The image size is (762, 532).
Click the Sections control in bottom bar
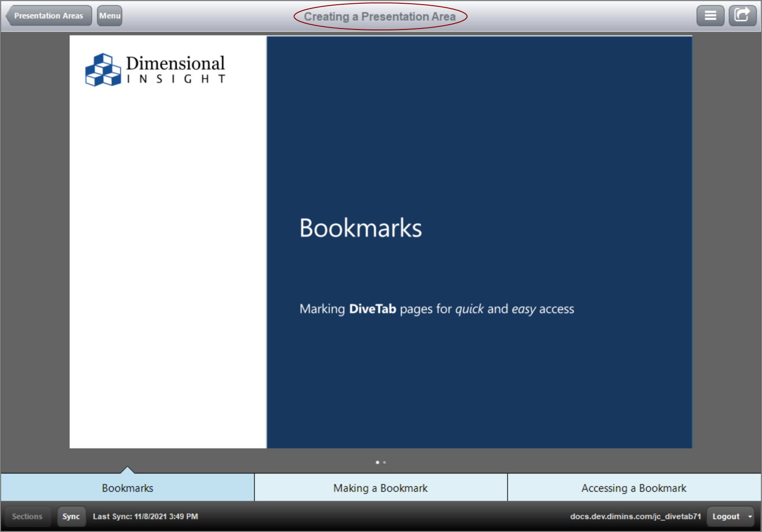pyautogui.click(x=27, y=517)
